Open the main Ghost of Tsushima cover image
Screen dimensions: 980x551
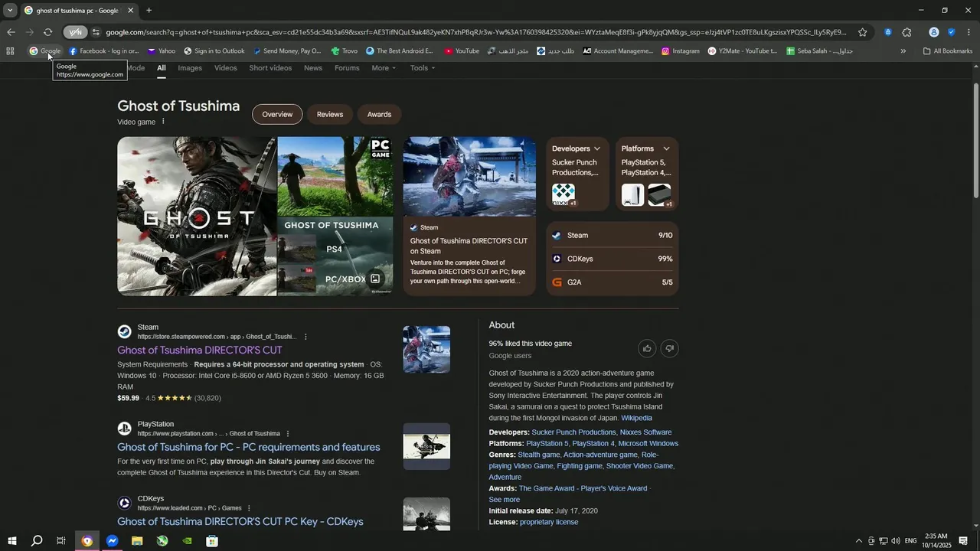point(197,217)
